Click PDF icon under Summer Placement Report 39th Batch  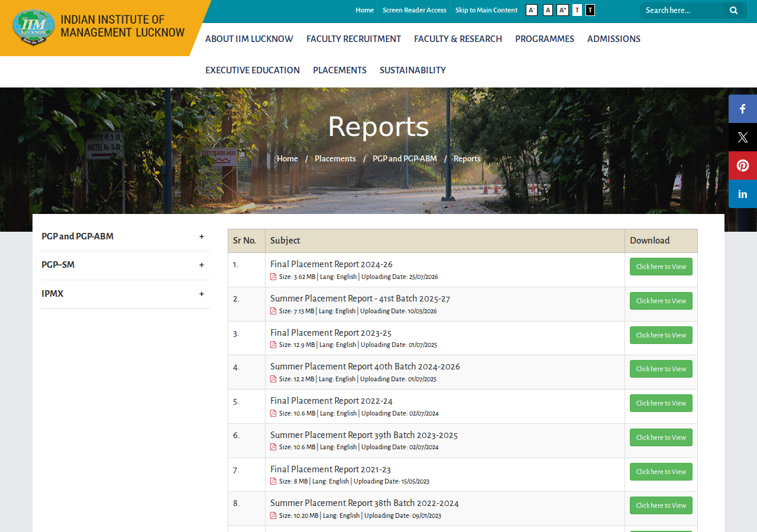tap(273, 447)
